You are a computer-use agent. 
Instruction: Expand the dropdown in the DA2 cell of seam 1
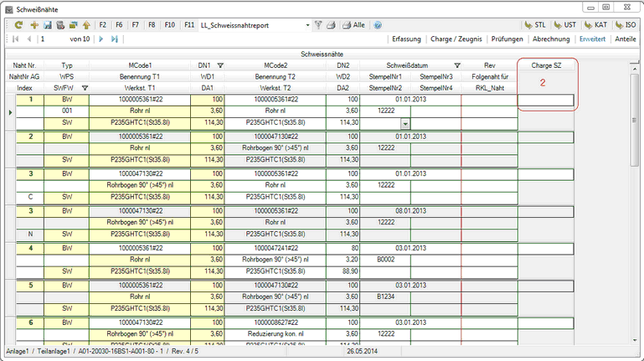coord(406,122)
